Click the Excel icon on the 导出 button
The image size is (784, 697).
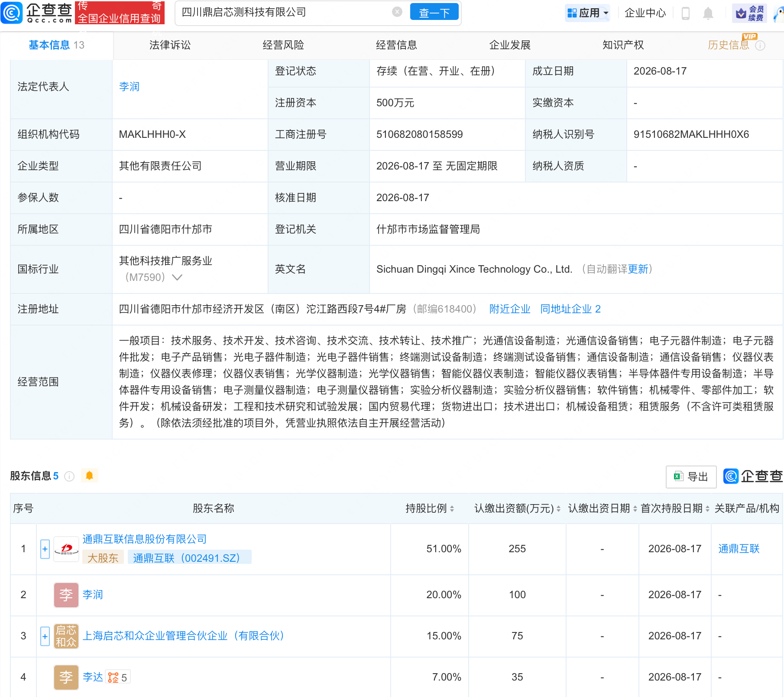pos(678,477)
